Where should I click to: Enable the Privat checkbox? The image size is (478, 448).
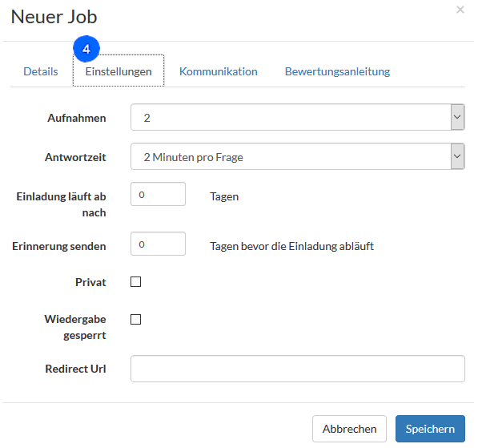click(x=135, y=281)
